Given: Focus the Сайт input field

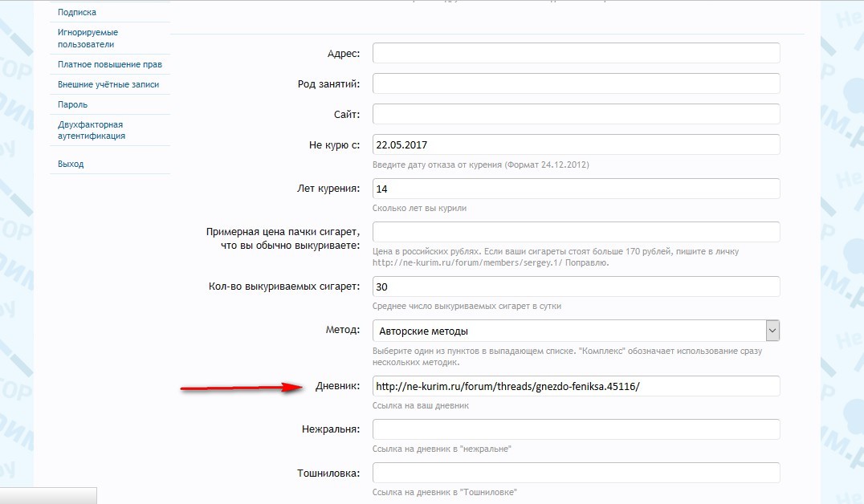Looking at the screenshot, I should 576,114.
